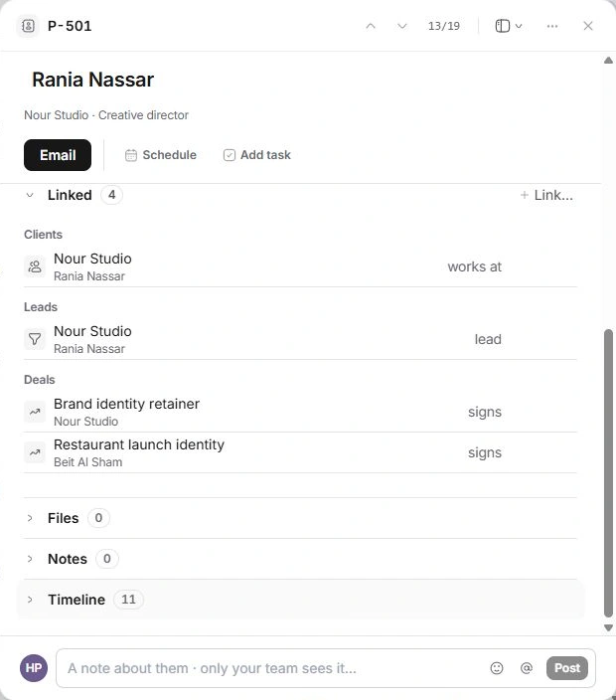Click the vertical scrollbar thumb
This screenshot has height=700, width=616.
pos(608,473)
